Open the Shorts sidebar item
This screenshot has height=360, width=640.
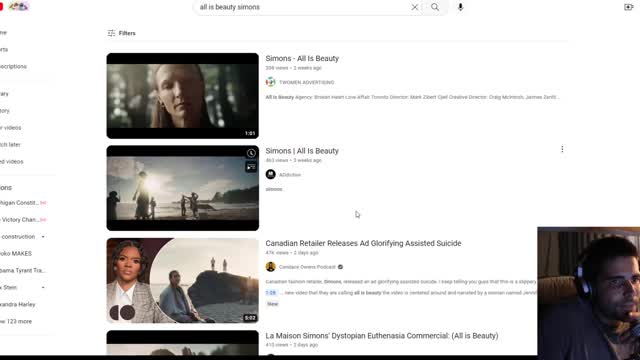coord(4,49)
